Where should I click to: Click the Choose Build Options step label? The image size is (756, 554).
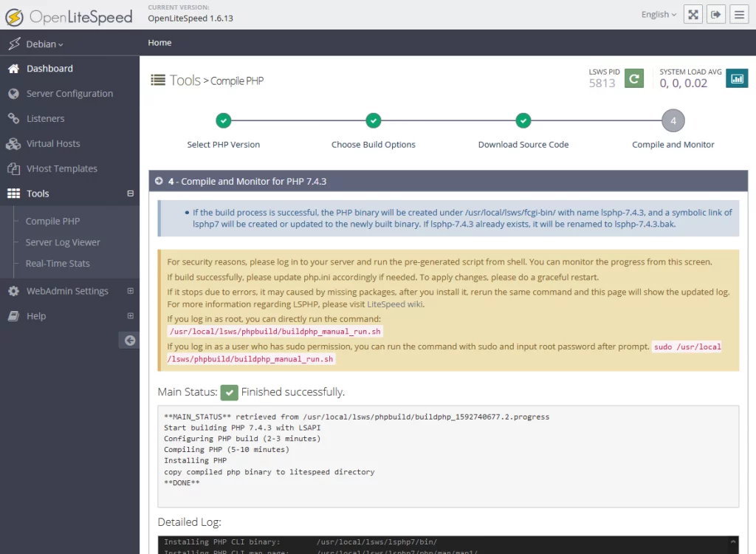click(x=373, y=144)
